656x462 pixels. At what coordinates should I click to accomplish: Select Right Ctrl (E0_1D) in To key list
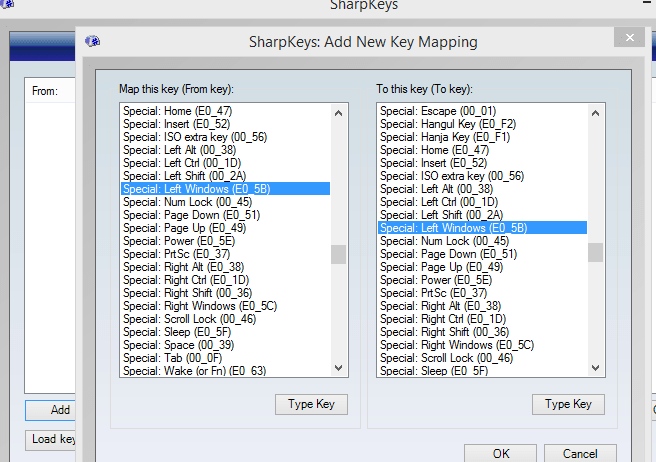point(482,318)
